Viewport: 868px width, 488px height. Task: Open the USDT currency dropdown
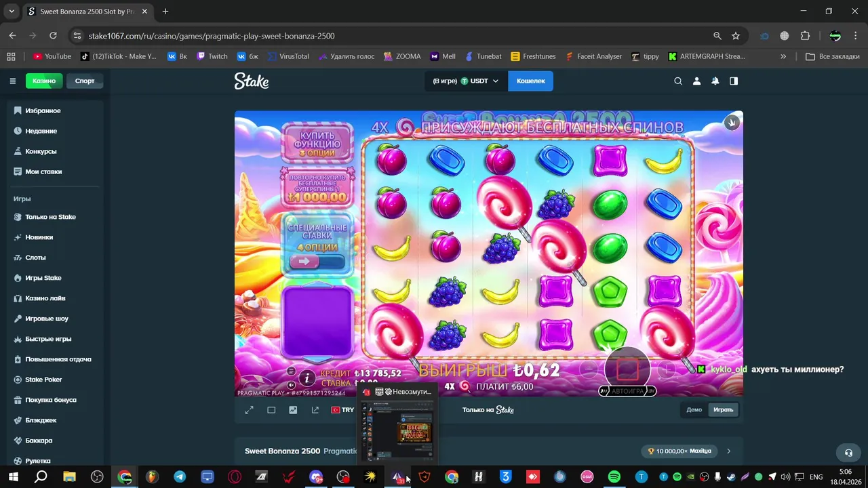466,81
